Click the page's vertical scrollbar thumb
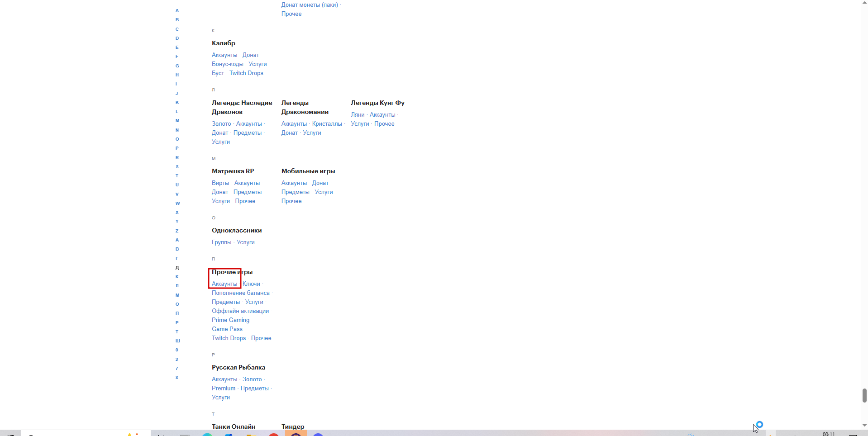 864,395
